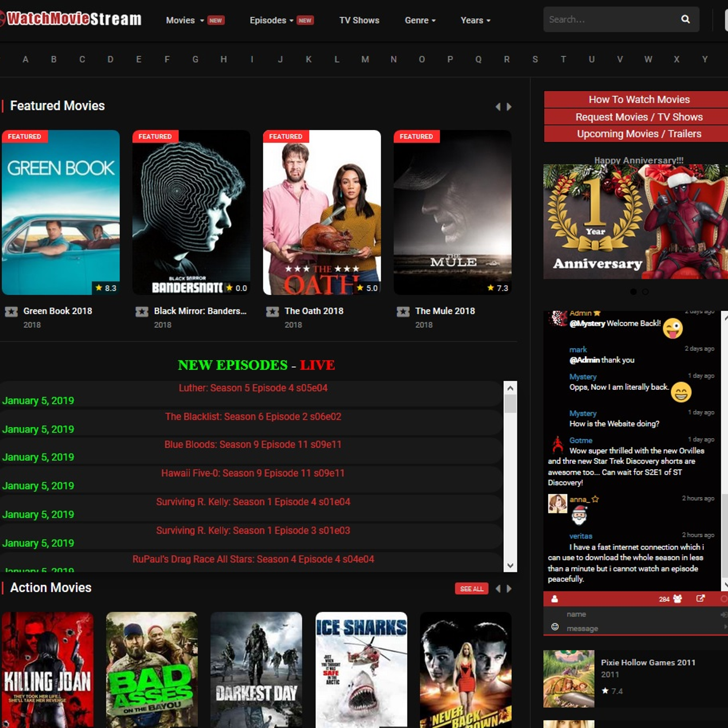Image resolution: width=728 pixels, height=728 pixels.
Task: Click film icon beside Green Book 2018
Action: pyautogui.click(x=11, y=312)
